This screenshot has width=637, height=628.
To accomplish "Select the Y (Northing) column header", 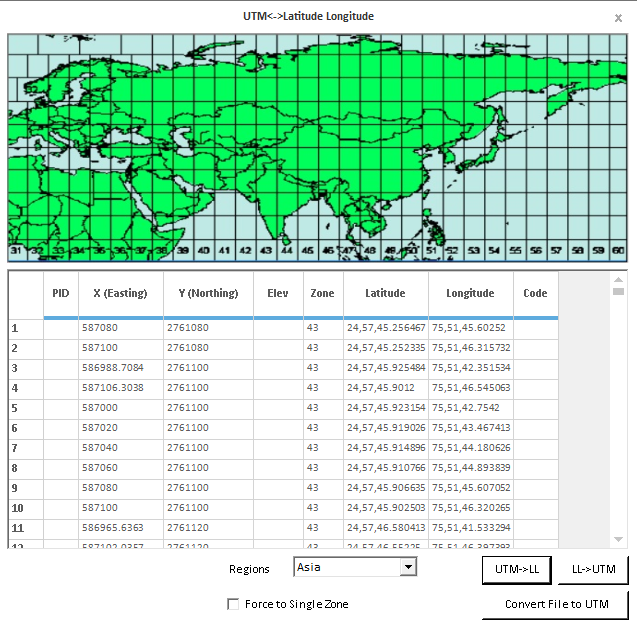I will tap(208, 294).
